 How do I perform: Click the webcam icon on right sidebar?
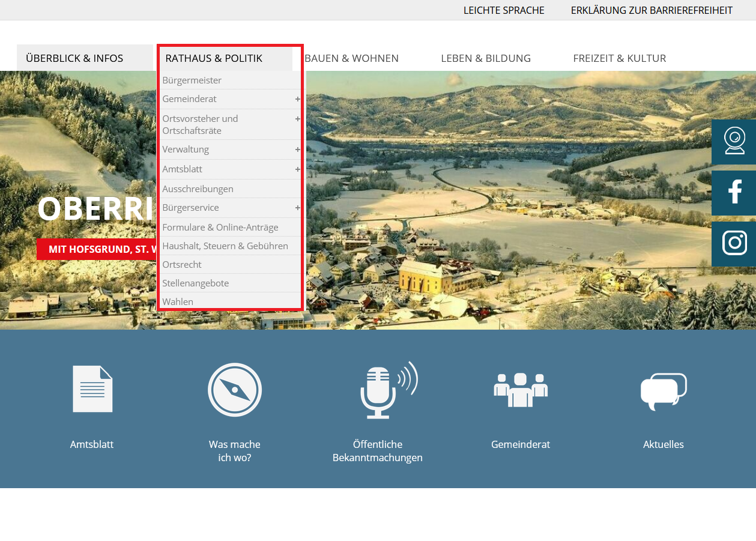pyautogui.click(x=734, y=142)
